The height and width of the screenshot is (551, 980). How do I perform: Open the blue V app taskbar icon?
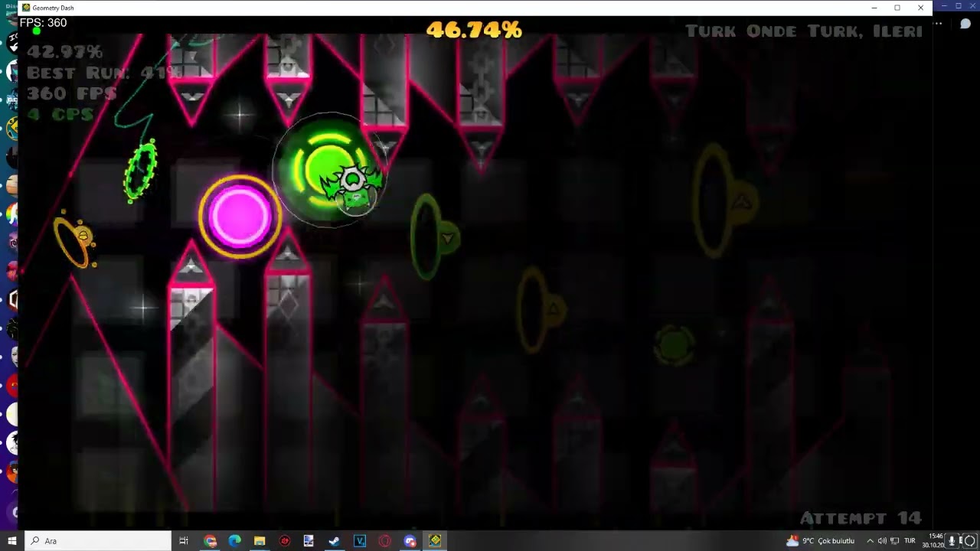(x=360, y=541)
